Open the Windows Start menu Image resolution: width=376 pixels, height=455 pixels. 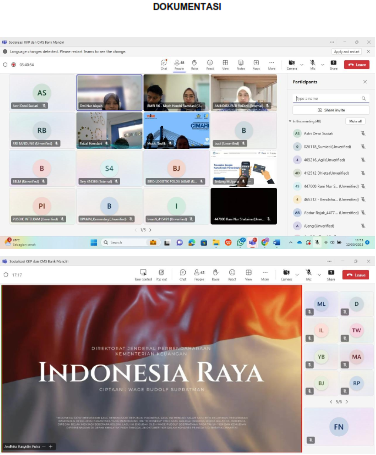pos(94,243)
